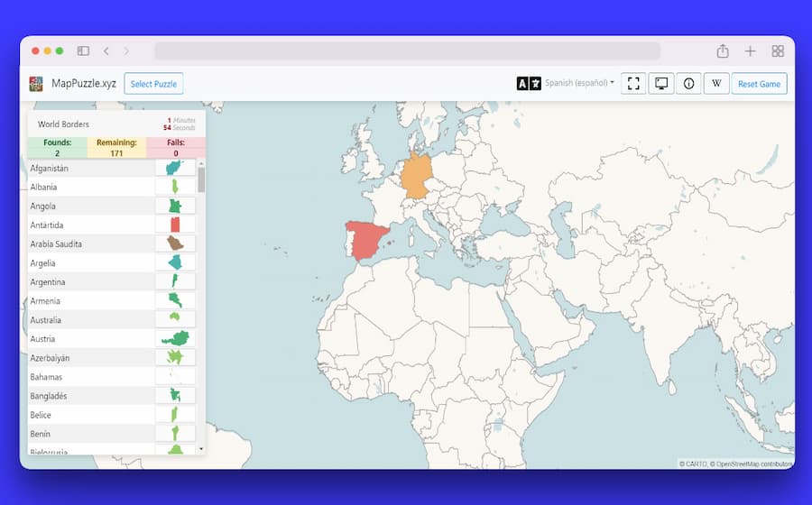Click the MapPuzzle.xyz site title
This screenshot has height=505, width=812.
pyautogui.click(x=83, y=83)
